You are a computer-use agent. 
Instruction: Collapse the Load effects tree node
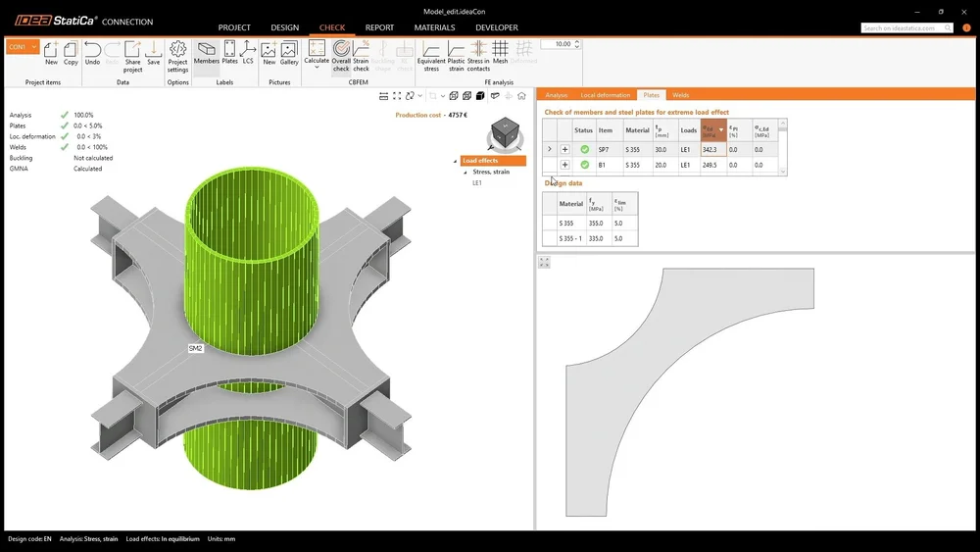click(x=455, y=162)
